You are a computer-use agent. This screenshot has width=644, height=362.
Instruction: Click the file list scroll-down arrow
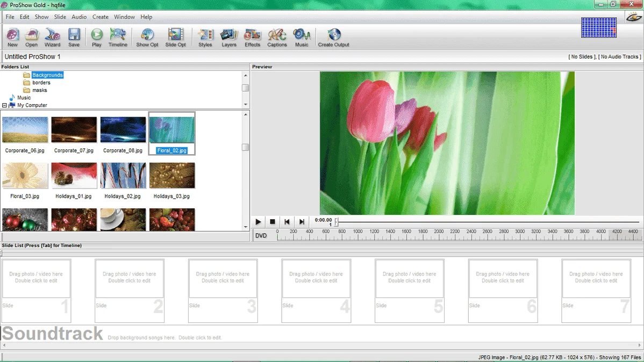[x=246, y=227]
